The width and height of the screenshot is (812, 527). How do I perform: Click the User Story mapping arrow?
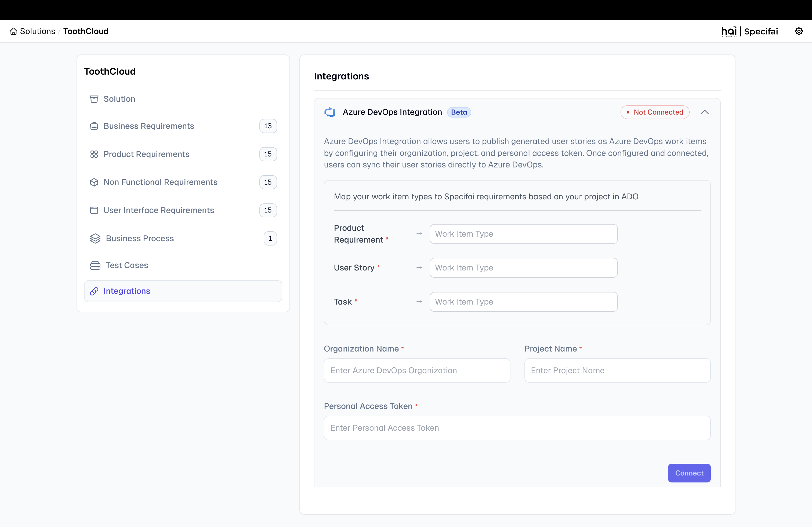[419, 268]
